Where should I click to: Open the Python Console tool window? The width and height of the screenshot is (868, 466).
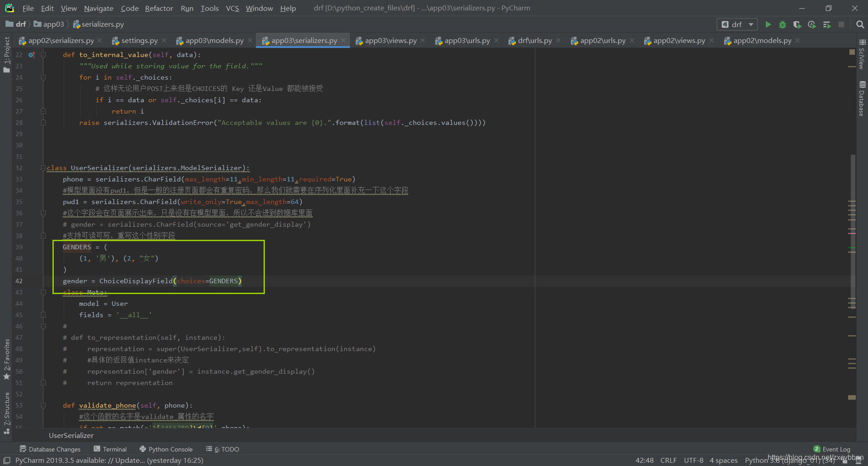pos(166,449)
